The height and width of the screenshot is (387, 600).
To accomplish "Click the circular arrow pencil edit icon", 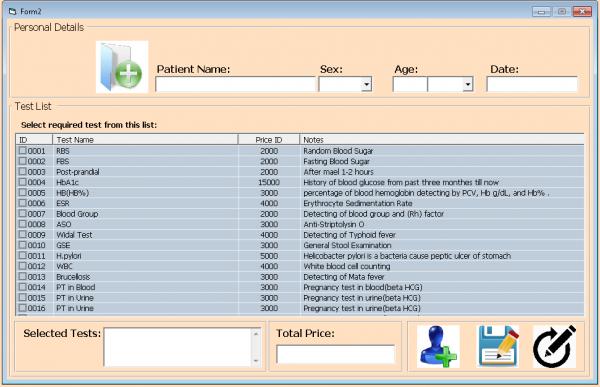I will click(554, 346).
